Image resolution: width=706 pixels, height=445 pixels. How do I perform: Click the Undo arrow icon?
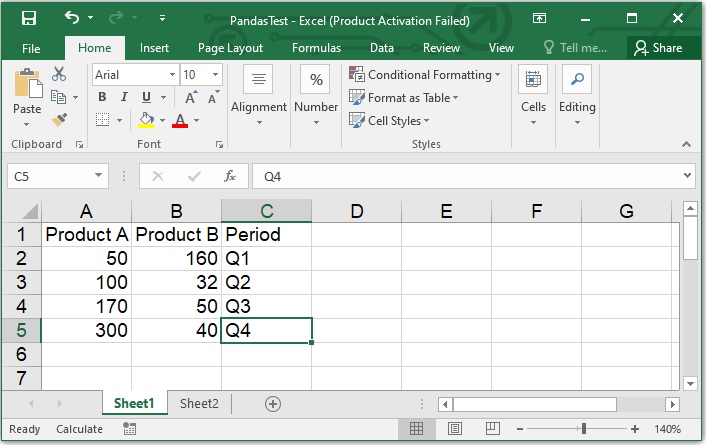72,18
